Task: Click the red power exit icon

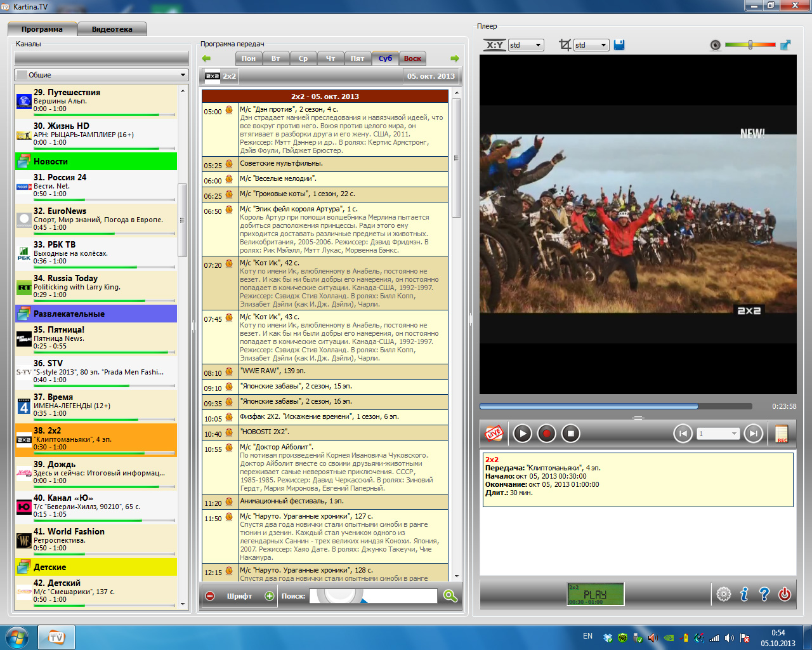Action: [x=785, y=594]
